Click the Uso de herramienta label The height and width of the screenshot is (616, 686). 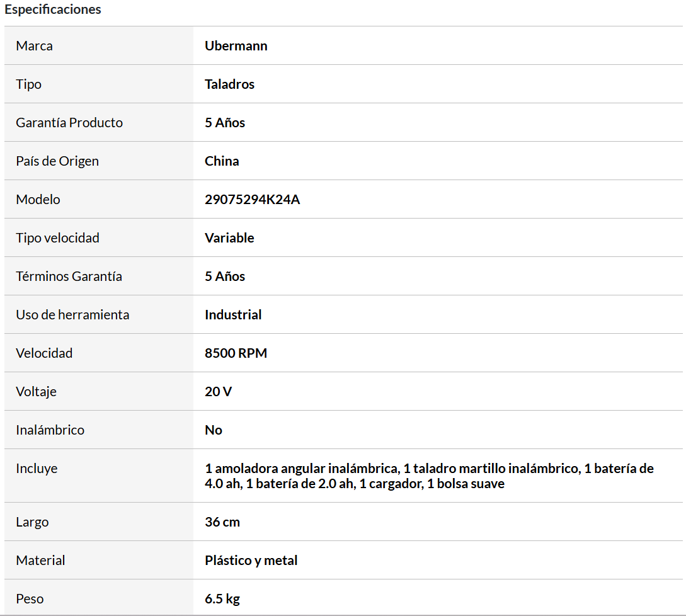coord(72,315)
